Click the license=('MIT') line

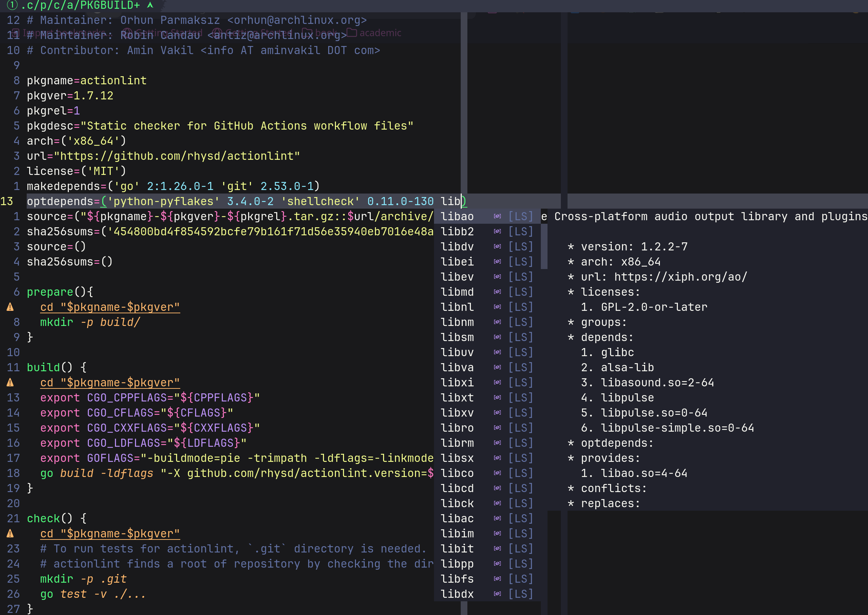click(x=77, y=171)
